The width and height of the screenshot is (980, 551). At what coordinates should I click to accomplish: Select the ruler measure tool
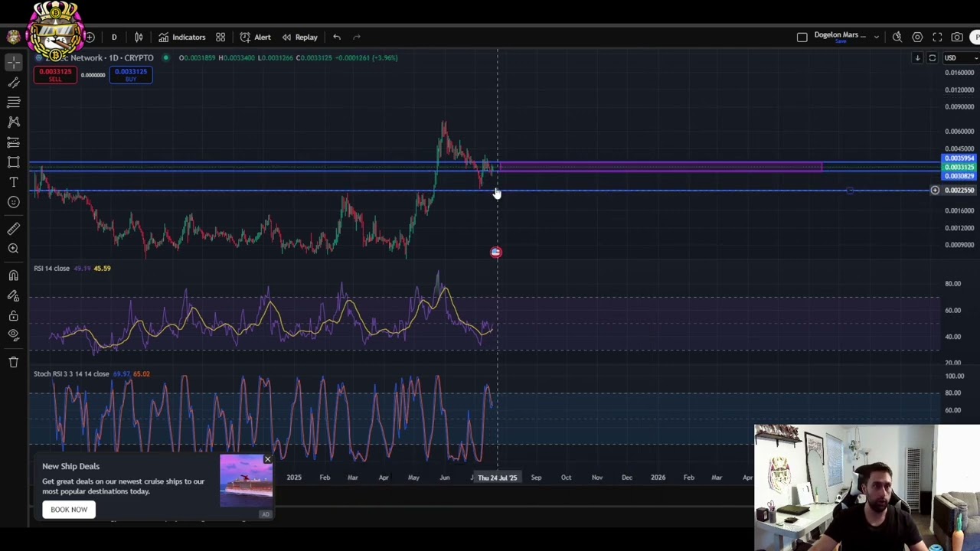pyautogui.click(x=14, y=228)
